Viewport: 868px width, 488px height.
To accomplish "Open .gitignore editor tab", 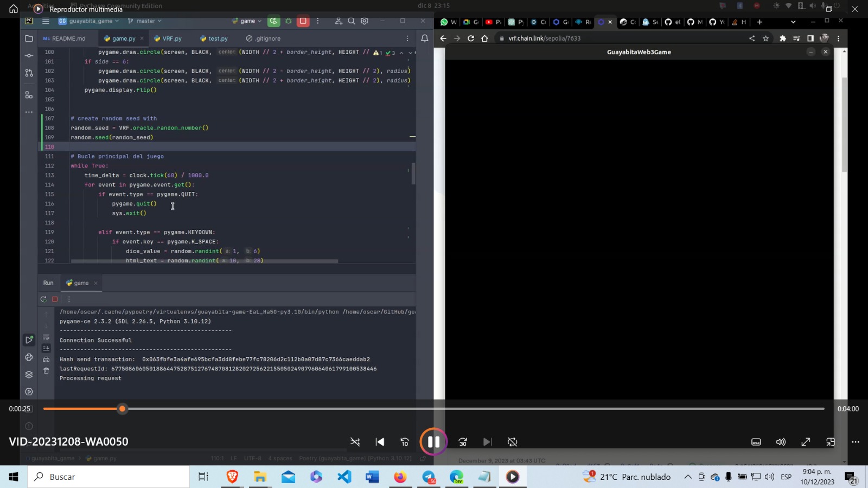I will (264, 38).
